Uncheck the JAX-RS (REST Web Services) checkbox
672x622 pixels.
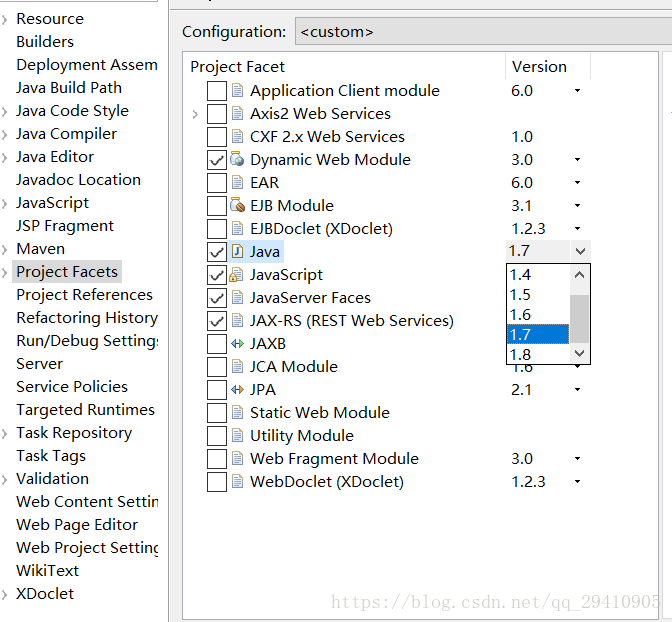217,321
